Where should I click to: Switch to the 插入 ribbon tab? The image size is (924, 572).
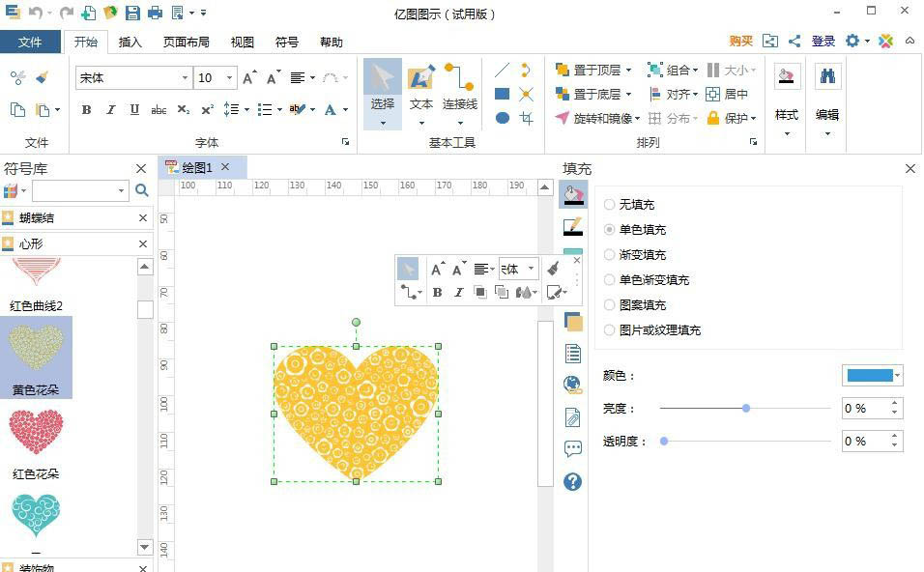[130, 42]
